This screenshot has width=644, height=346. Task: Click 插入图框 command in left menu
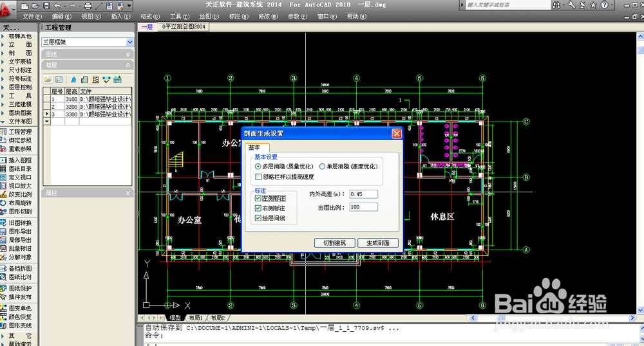(x=20, y=160)
